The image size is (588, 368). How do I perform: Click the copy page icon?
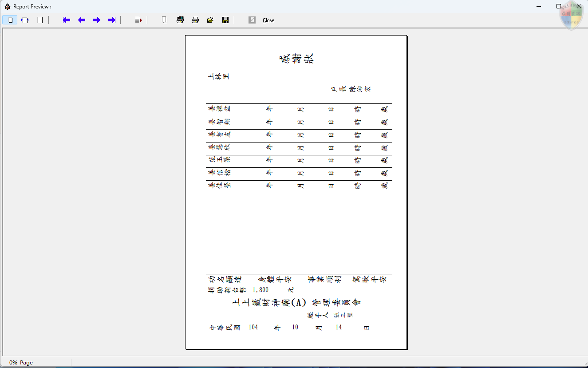point(164,20)
